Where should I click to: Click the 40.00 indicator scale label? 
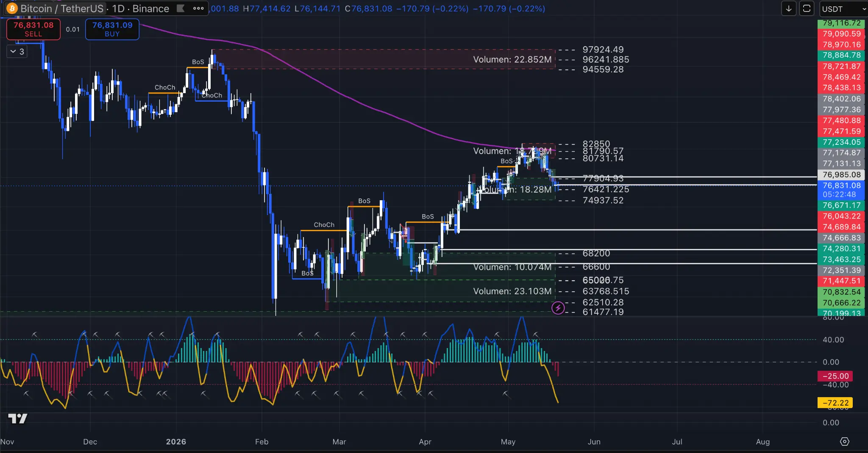(x=833, y=340)
